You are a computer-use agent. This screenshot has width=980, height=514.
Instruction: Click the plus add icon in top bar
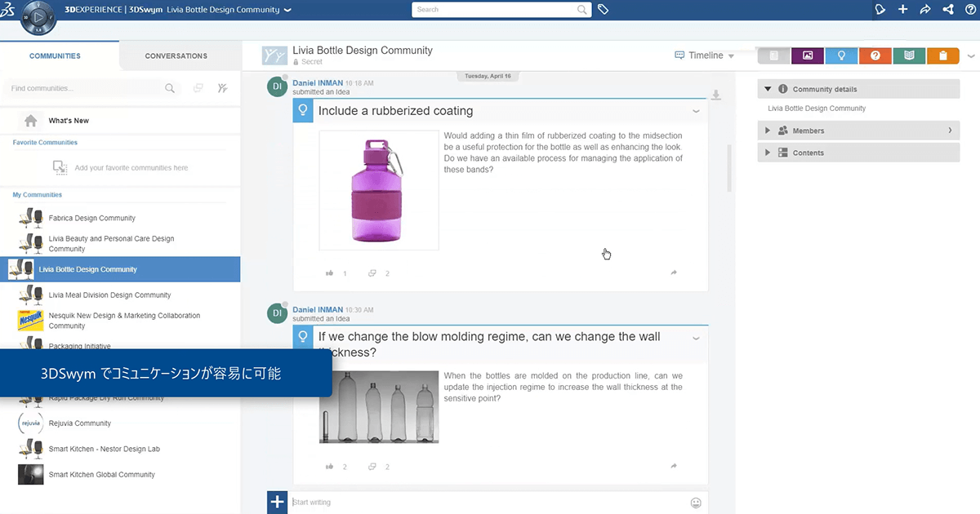coord(902,10)
